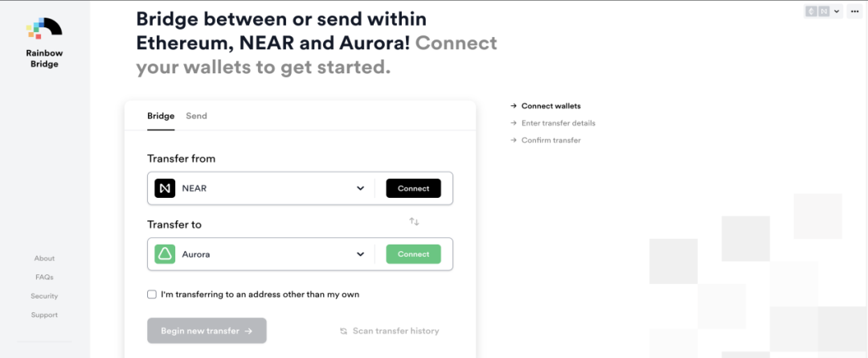868x358 pixels.
Task: Expand the Transfer to Aurora dropdown
Action: pyautogui.click(x=361, y=254)
